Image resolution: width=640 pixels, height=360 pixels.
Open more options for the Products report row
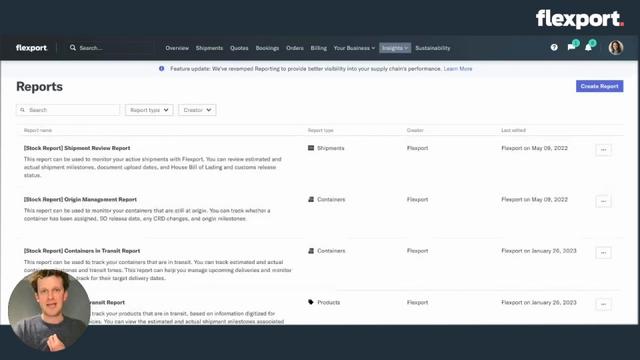pos(603,304)
